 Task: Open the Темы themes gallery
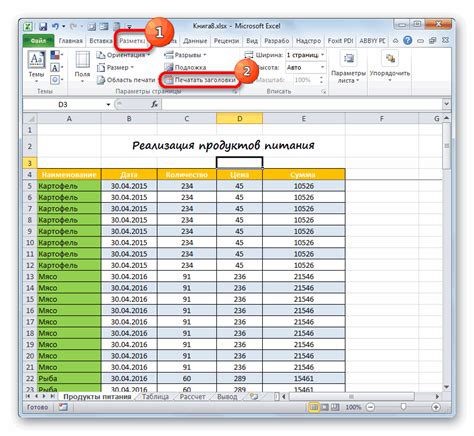[36, 67]
